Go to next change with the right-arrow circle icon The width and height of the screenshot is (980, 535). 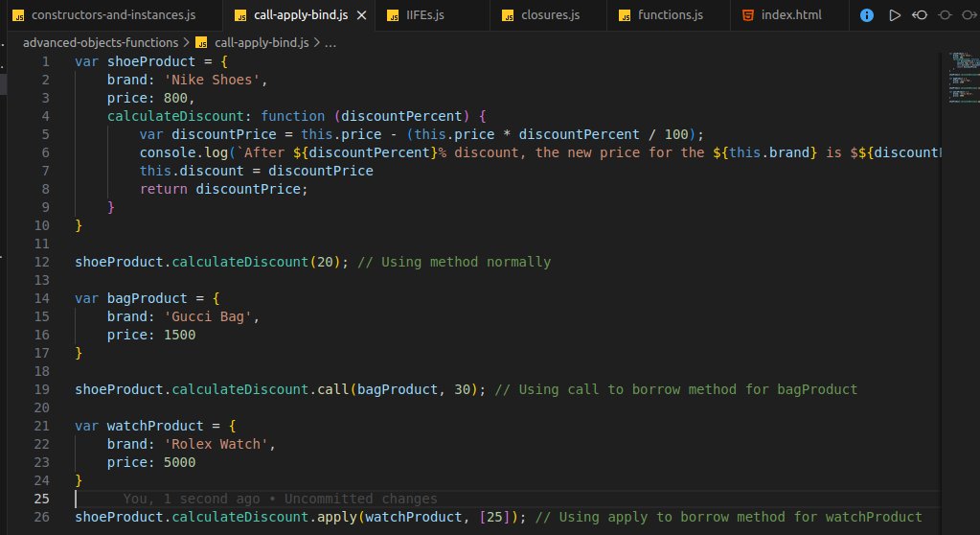[x=969, y=15]
